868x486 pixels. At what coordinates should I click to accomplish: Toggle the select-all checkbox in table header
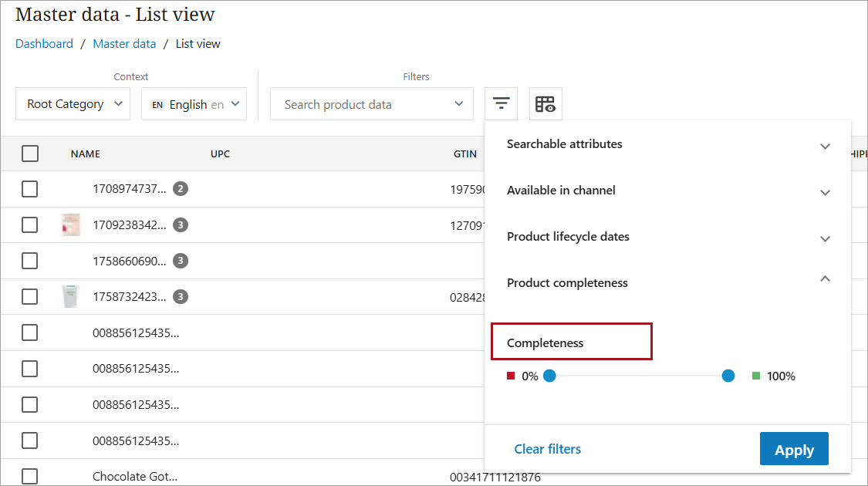[30, 154]
